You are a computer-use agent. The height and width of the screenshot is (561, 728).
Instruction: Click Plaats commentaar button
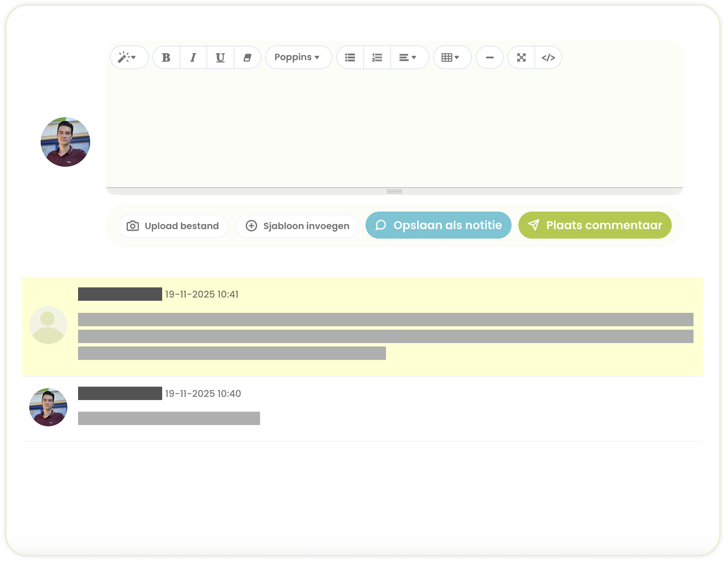(595, 225)
